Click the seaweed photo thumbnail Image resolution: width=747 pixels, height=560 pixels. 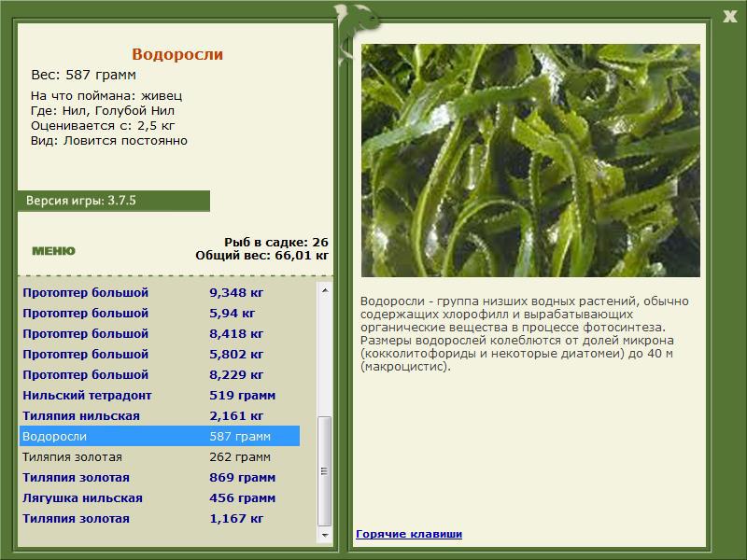pyautogui.click(x=530, y=161)
